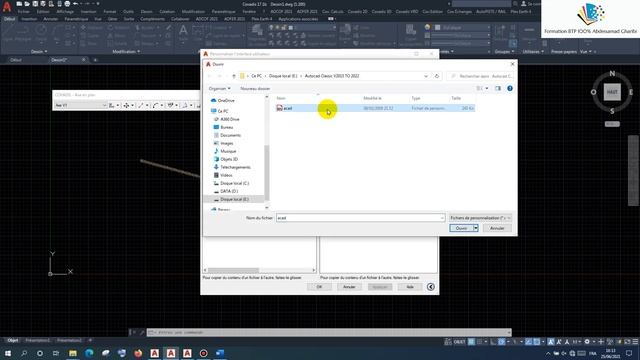Expand the Dessin ribbon panel
This screenshot has height=360, width=640.
[x=39, y=52]
